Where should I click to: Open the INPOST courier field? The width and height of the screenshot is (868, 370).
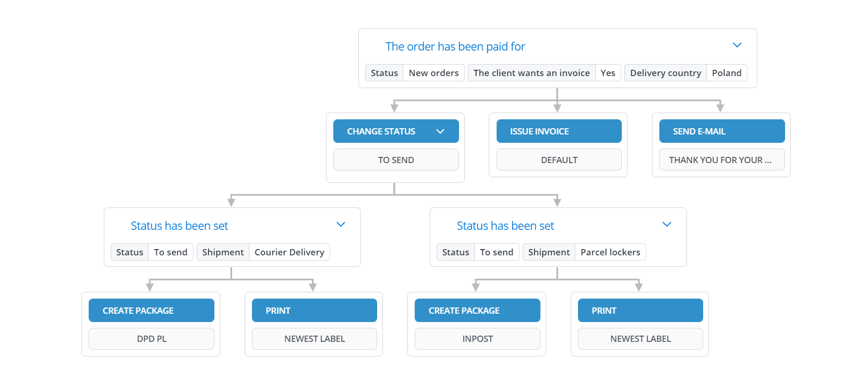tap(477, 339)
